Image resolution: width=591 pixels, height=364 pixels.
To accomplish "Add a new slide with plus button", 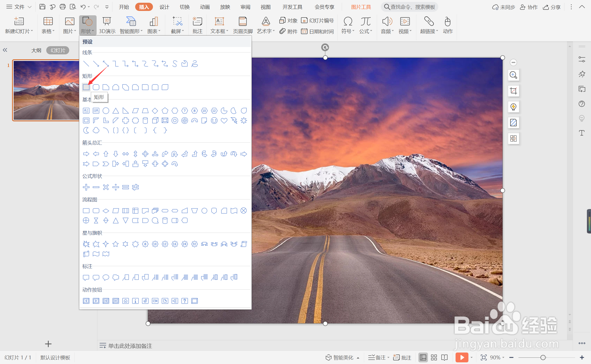I will [48, 344].
